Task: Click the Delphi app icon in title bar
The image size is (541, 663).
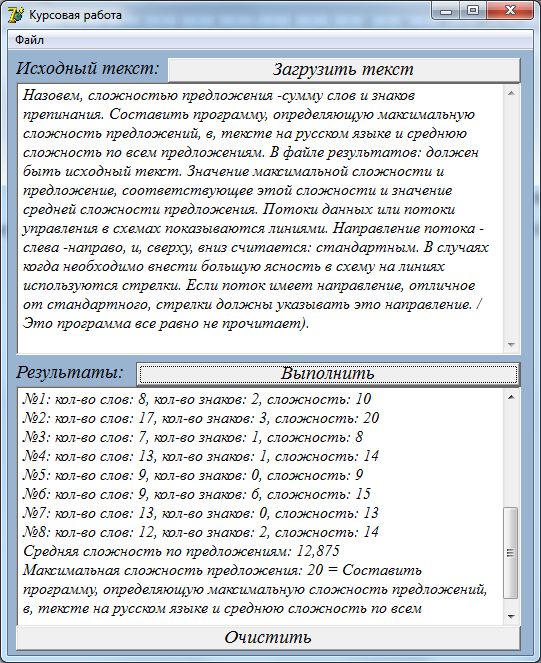Action: (16, 15)
